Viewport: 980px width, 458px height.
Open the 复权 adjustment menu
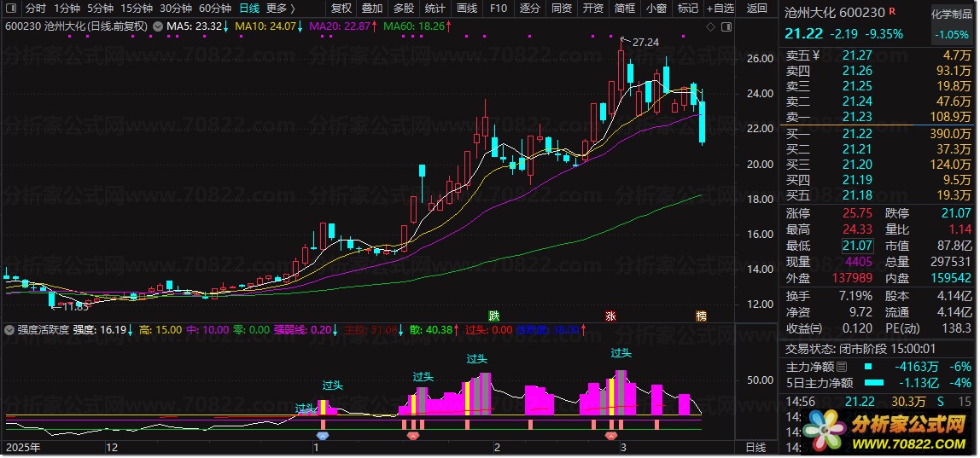tap(341, 9)
